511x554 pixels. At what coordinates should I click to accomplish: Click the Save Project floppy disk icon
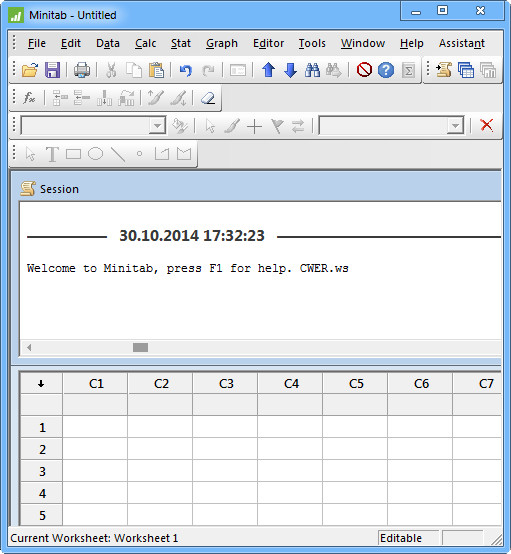52,70
